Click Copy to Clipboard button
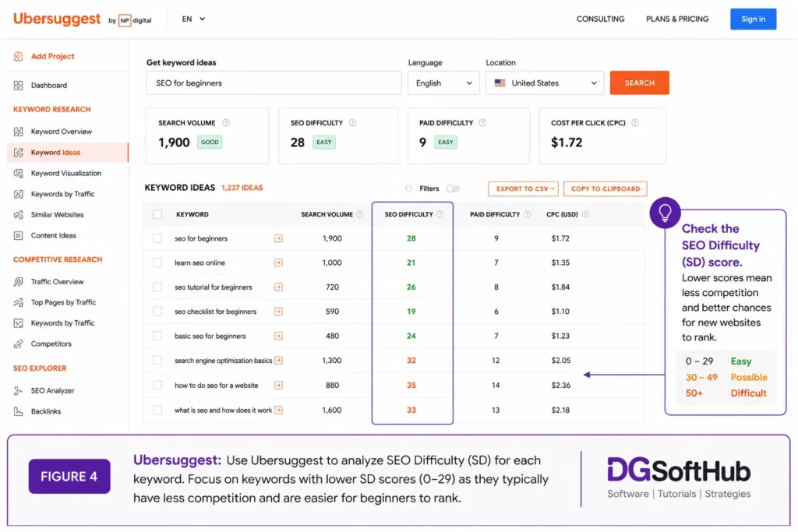The height and width of the screenshot is (532, 798). pos(605,188)
